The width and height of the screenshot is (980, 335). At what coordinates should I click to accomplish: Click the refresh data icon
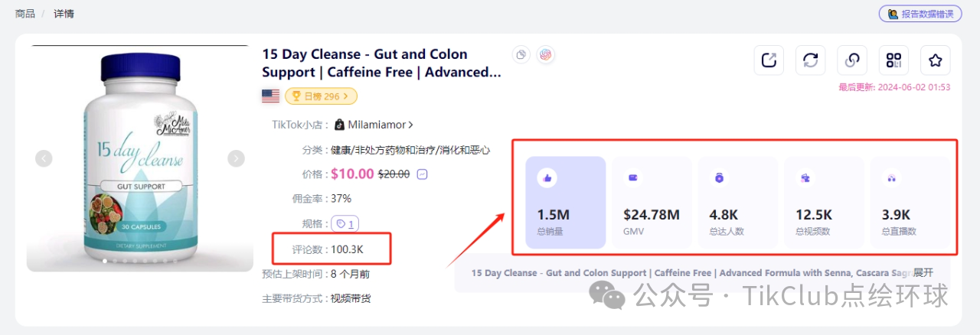coord(810,60)
